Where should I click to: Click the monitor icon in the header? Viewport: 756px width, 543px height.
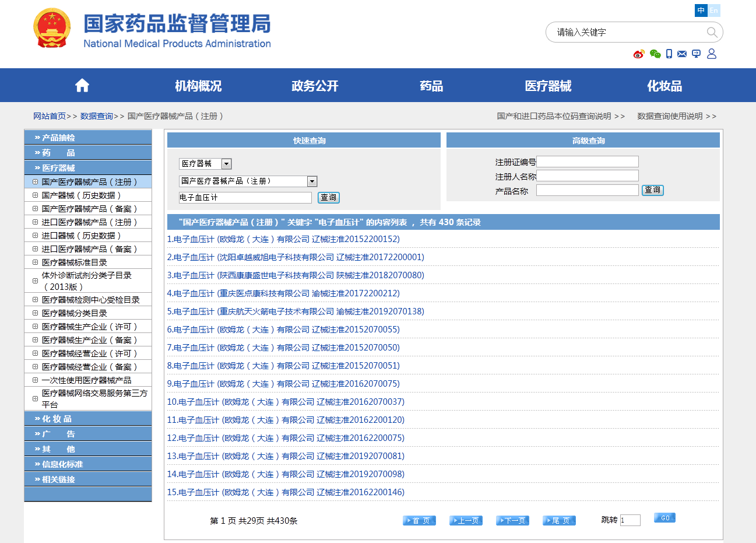pyautogui.click(x=696, y=54)
